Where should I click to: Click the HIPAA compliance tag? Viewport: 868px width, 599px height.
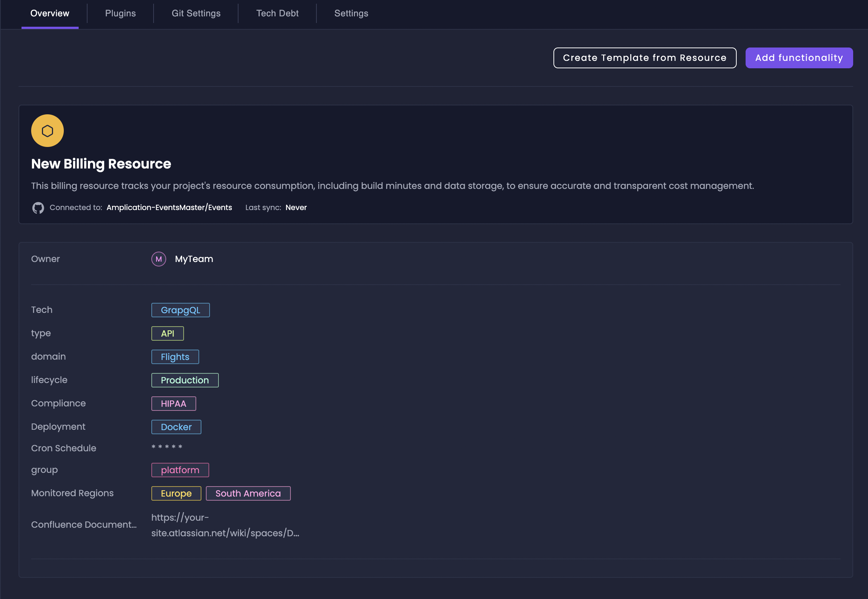[173, 403]
